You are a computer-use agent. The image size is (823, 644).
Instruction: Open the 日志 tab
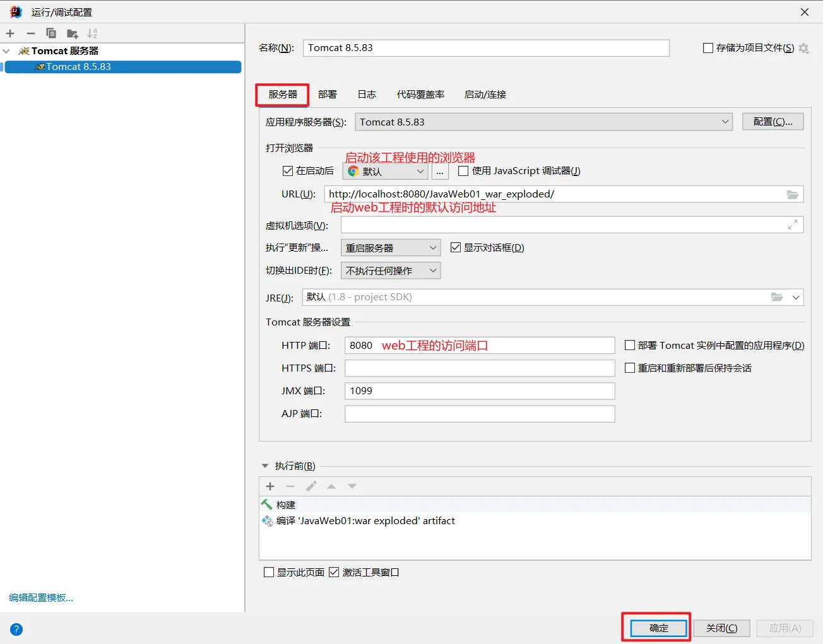(367, 95)
